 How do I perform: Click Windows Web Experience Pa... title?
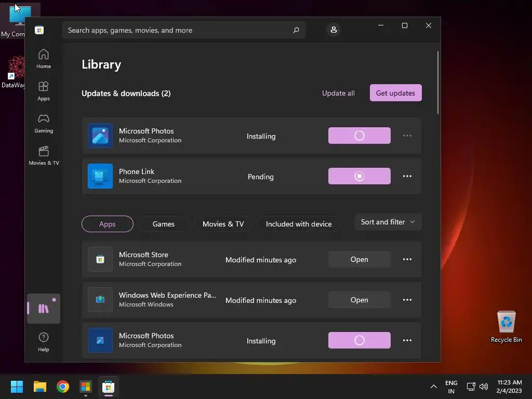tap(167, 295)
